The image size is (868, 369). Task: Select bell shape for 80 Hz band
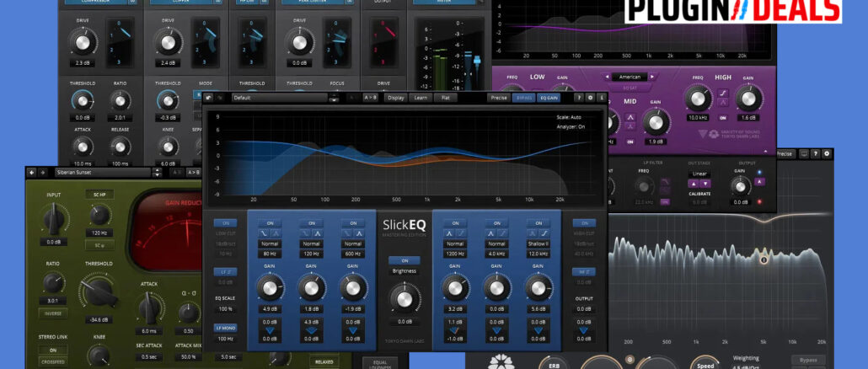276,233
